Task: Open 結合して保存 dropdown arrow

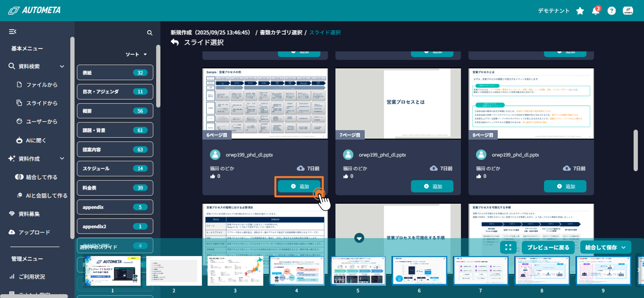Action: (624, 247)
